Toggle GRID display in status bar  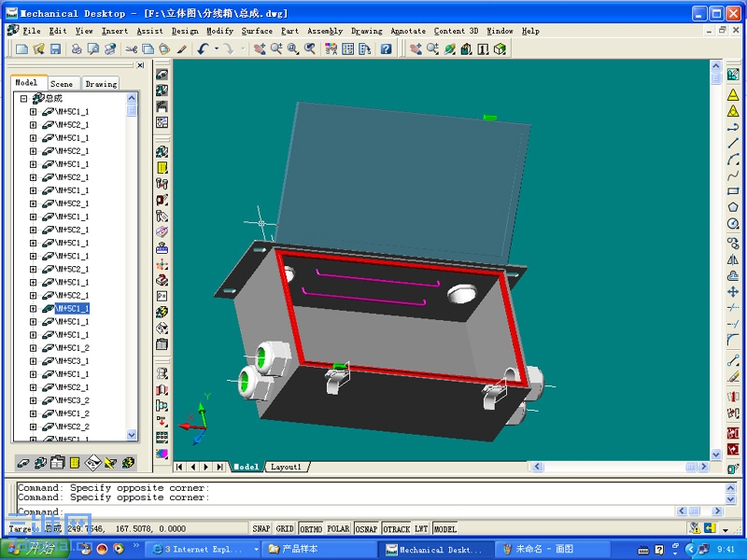tap(285, 528)
